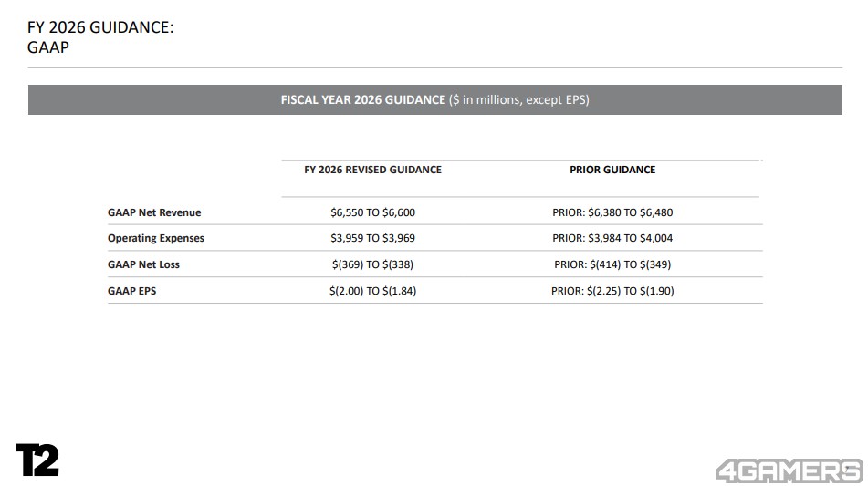The height and width of the screenshot is (486, 868).
Task: Click revised expenses value $3,959 TO $3,969
Action: pos(372,238)
